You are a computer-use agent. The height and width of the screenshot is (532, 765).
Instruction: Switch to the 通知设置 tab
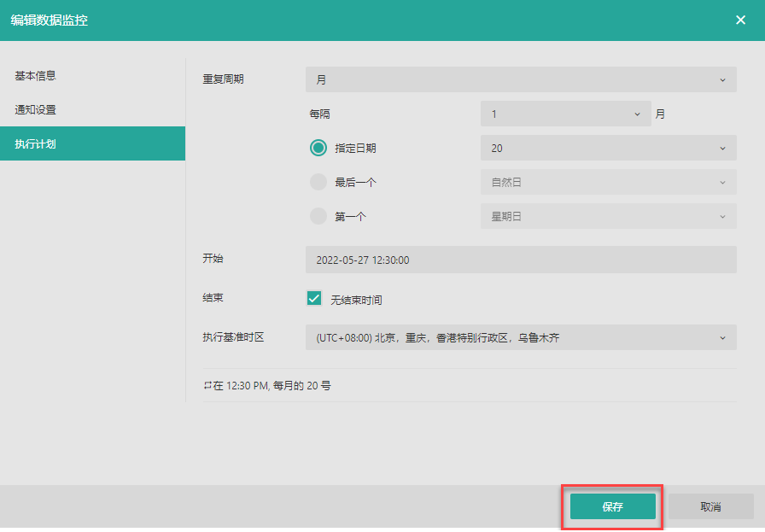click(93, 110)
